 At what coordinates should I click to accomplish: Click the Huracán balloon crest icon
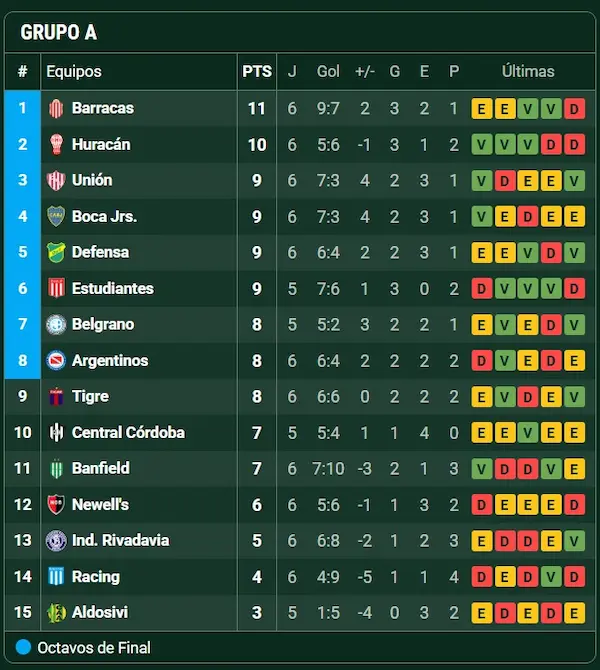[56, 144]
